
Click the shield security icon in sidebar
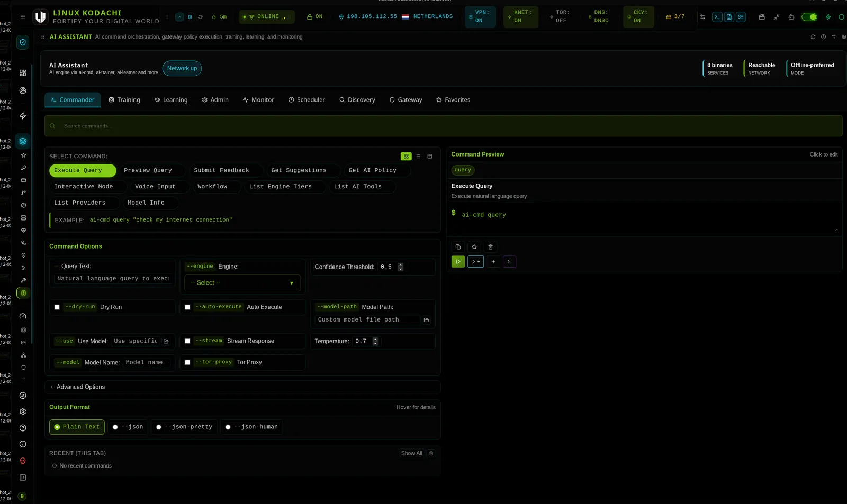[x=23, y=42]
